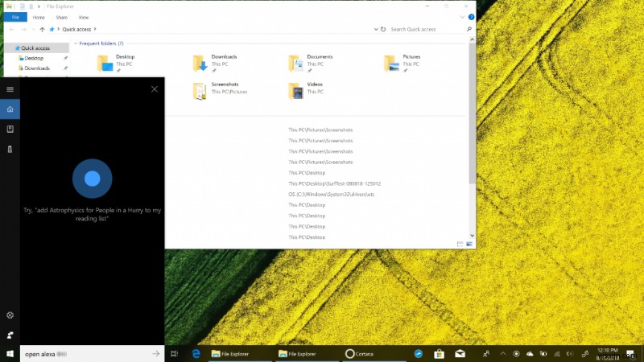The image size is (644, 362).
Task: Open Microsoft Store from taskbar
Action: tap(439, 354)
